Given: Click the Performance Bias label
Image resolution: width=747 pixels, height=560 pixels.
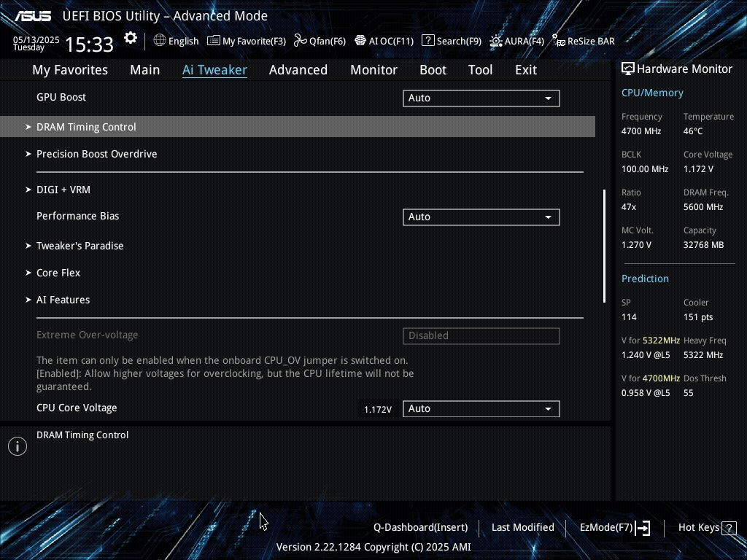Looking at the screenshot, I should (77, 216).
